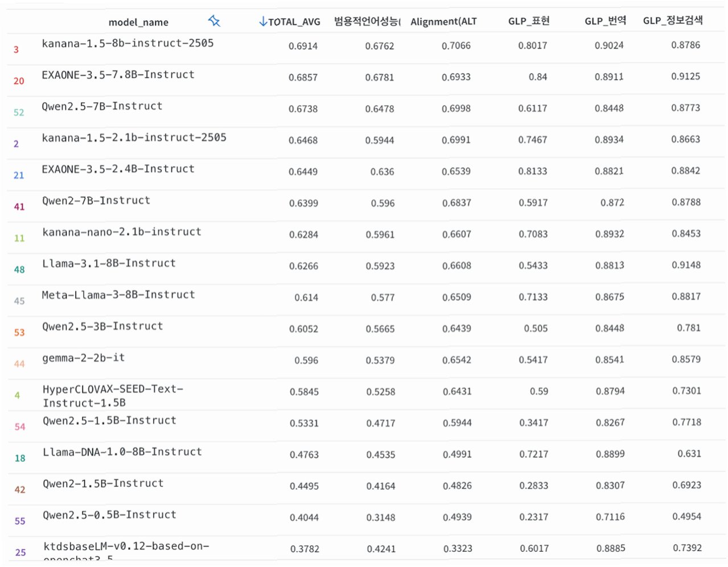Sort by the model_name column header

tap(138, 22)
